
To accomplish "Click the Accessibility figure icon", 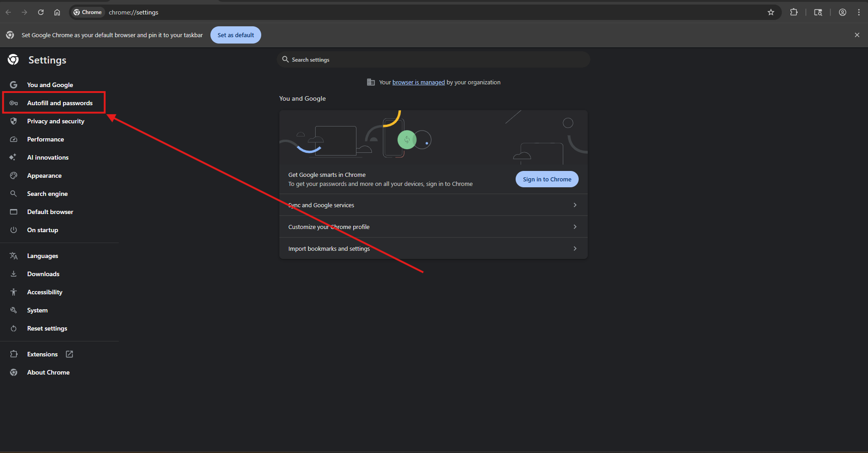I will (x=14, y=292).
